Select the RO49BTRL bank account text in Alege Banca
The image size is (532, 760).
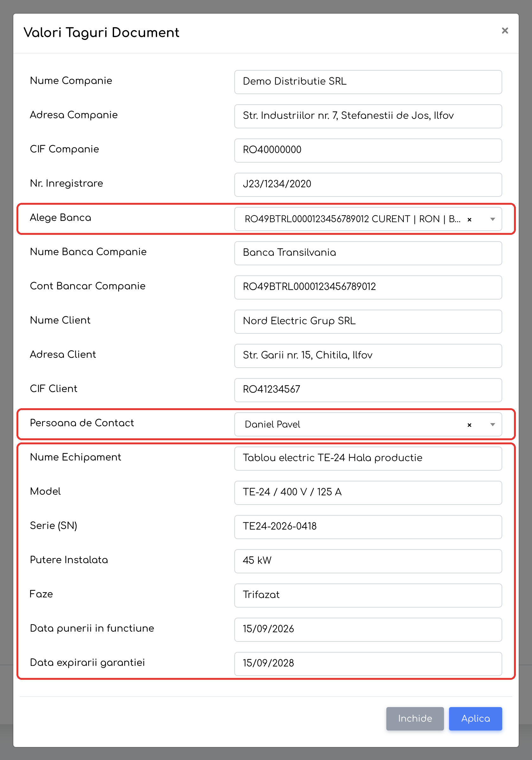coord(352,219)
